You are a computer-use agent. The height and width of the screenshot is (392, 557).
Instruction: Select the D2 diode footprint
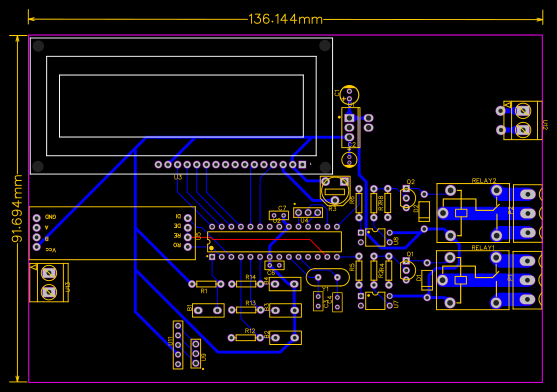tap(424, 211)
